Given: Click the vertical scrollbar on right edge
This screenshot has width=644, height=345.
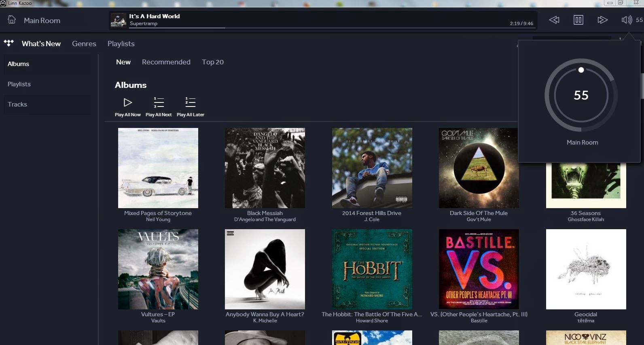Looking at the screenshot, I should pyautogui.click(x=642, y=85).
